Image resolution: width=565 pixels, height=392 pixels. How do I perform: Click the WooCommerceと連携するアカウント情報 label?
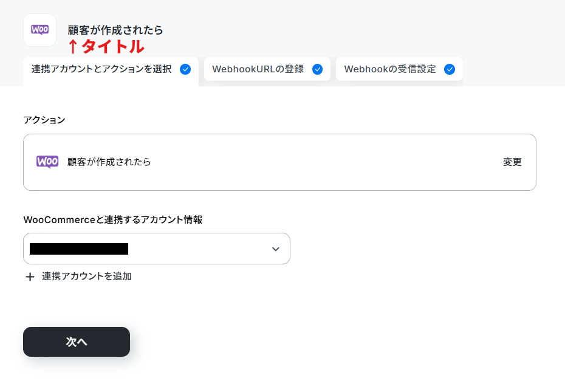(113, 219)
